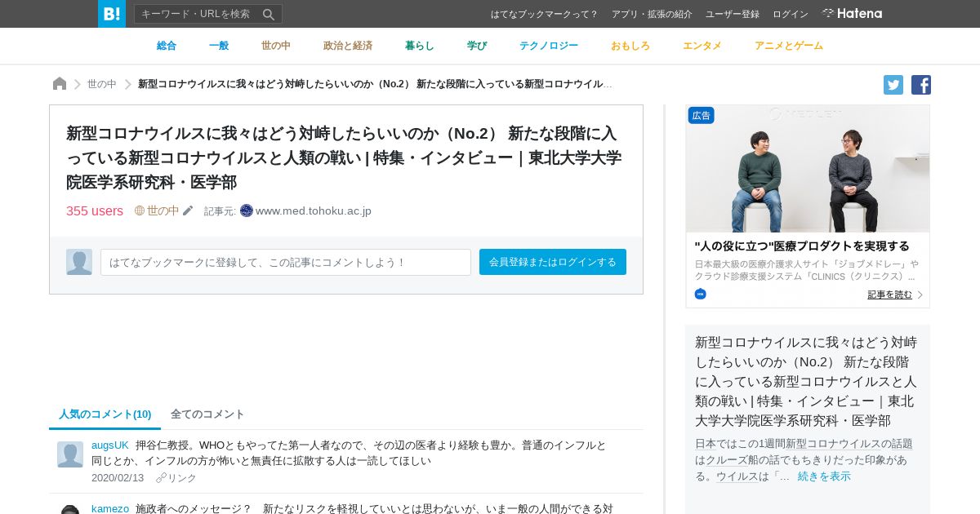Click ad headline "人の役に立つ"医療プロダクトを実現する
Screen dimensions: 980x514
pyautogui.click(x=802, y=246)
